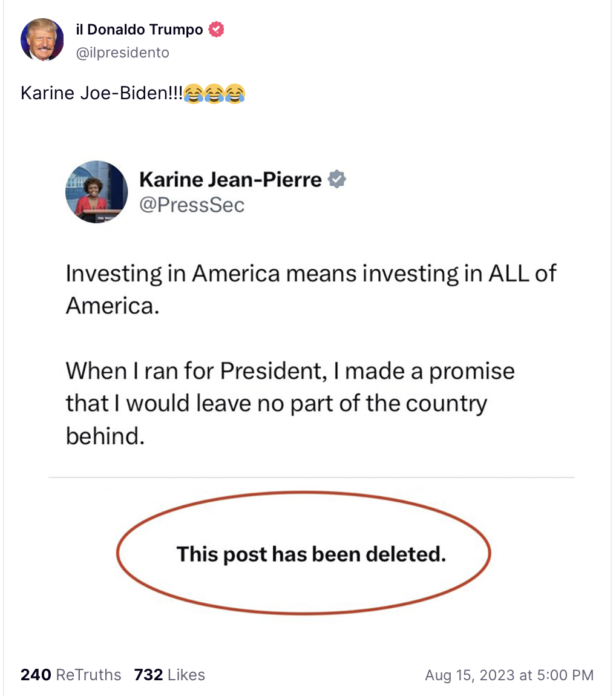Click the word 'ALL' in the tweet
616x696 pixels.
click(x=509, y=273)
